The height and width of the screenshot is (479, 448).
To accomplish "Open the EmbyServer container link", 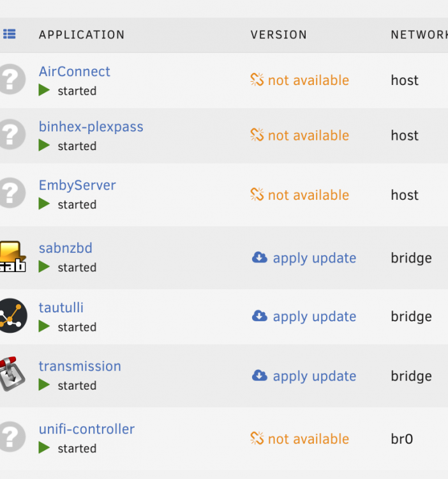I will (x=77, y=185).
